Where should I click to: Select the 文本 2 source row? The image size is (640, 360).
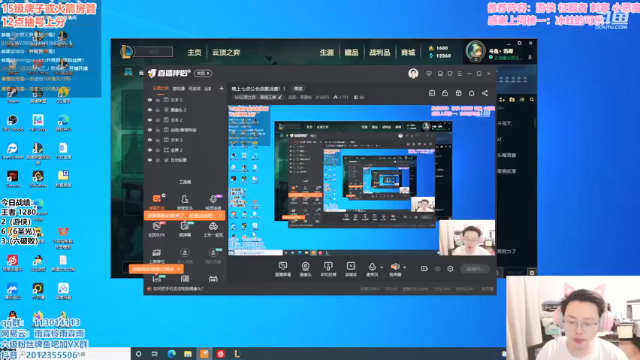click(x=185, y=120)
